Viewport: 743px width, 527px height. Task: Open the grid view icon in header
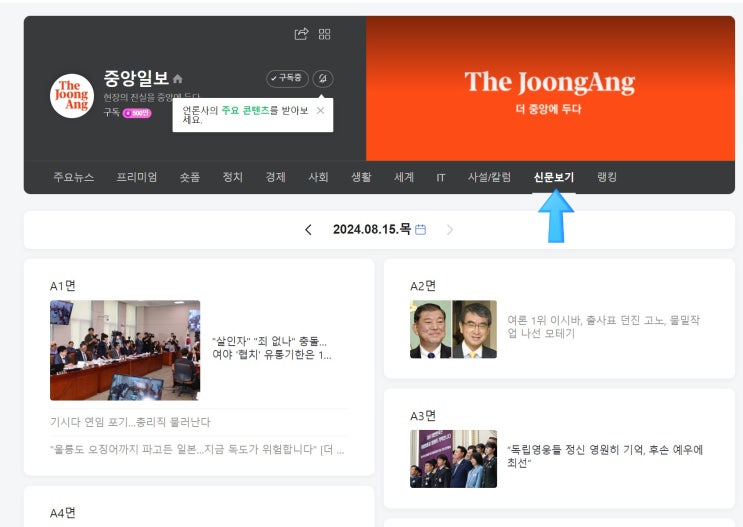pos(325,34)
